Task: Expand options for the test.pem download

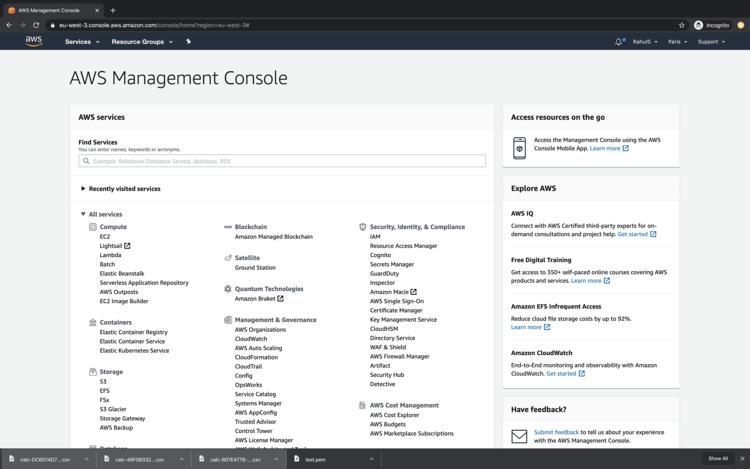Action: [x=370, y=459]
